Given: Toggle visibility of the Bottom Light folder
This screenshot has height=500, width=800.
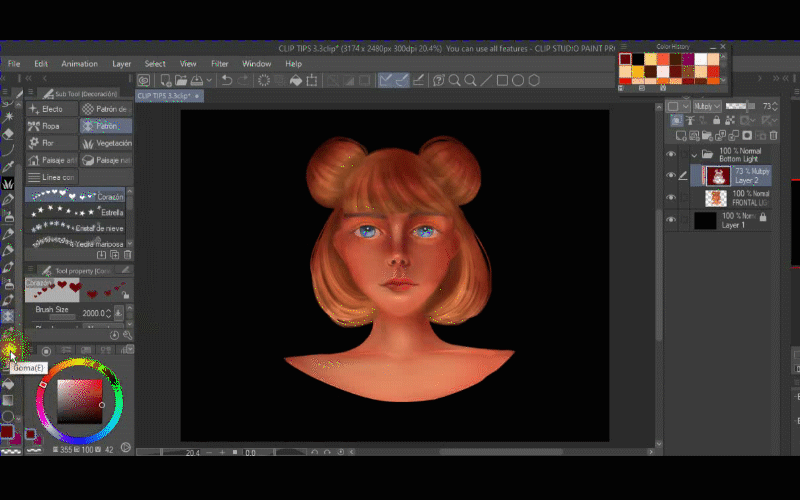Looking at the screenshot, I should click(x=671, y=155).
